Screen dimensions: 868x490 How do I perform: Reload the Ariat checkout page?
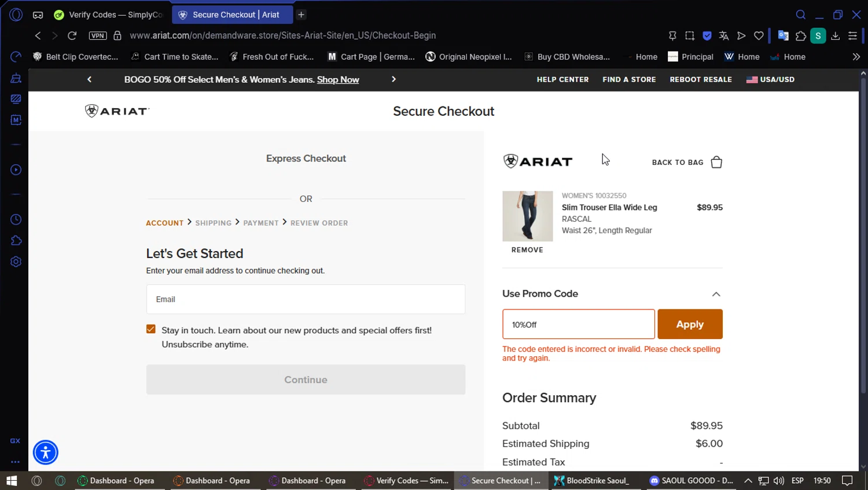(72, 35)
